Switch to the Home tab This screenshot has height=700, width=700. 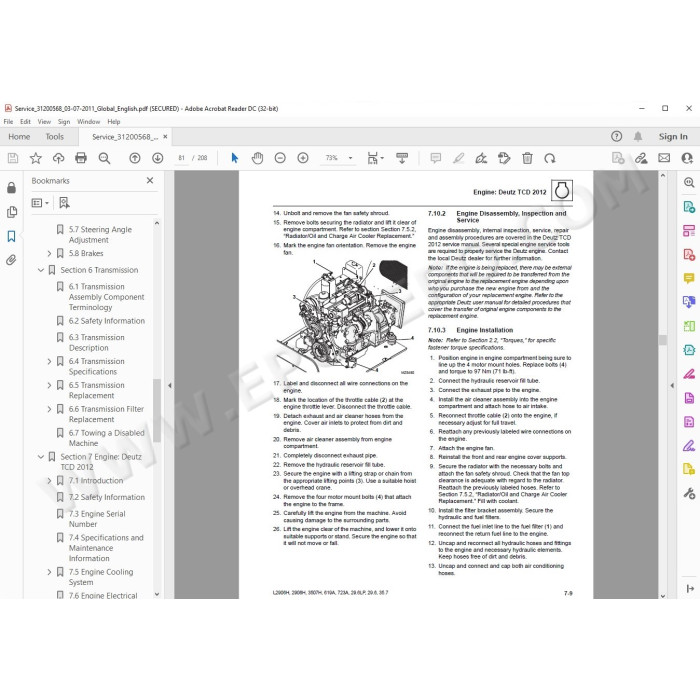(19, 137)
